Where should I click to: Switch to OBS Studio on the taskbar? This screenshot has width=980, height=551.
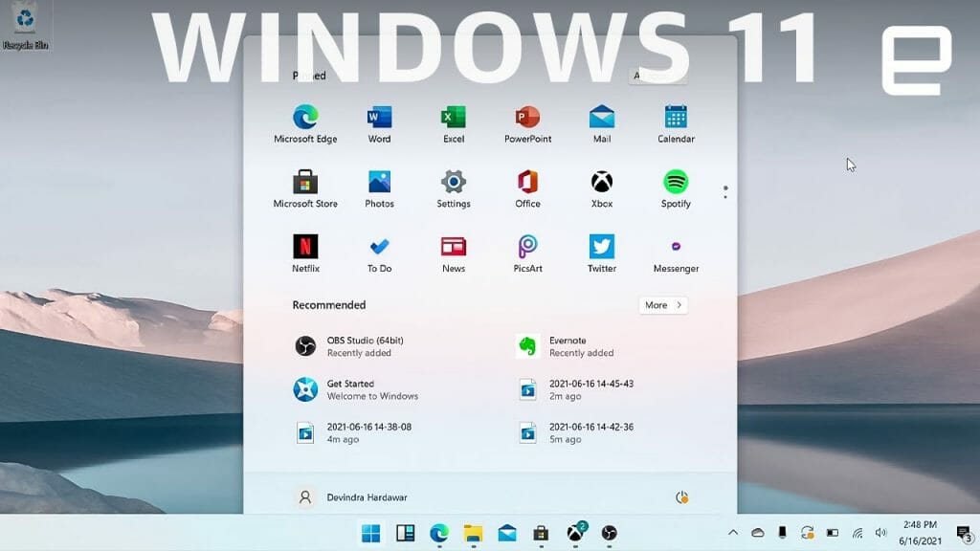click(x=609, y=533)
